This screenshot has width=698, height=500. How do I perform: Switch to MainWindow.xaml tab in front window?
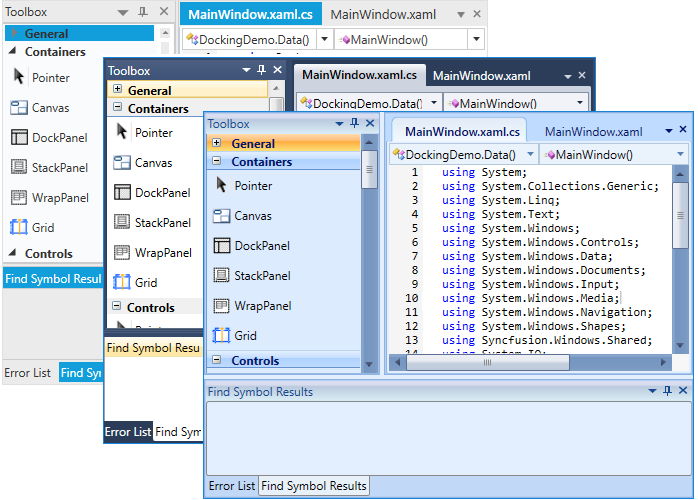coord(593,132)
